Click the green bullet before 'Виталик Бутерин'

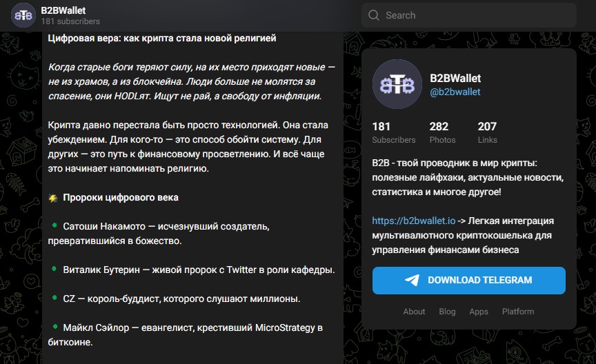click(54, 269)
